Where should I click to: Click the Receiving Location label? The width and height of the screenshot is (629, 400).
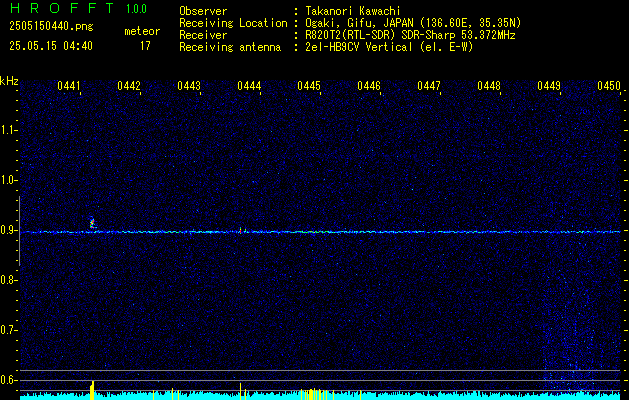click(233, 23)
